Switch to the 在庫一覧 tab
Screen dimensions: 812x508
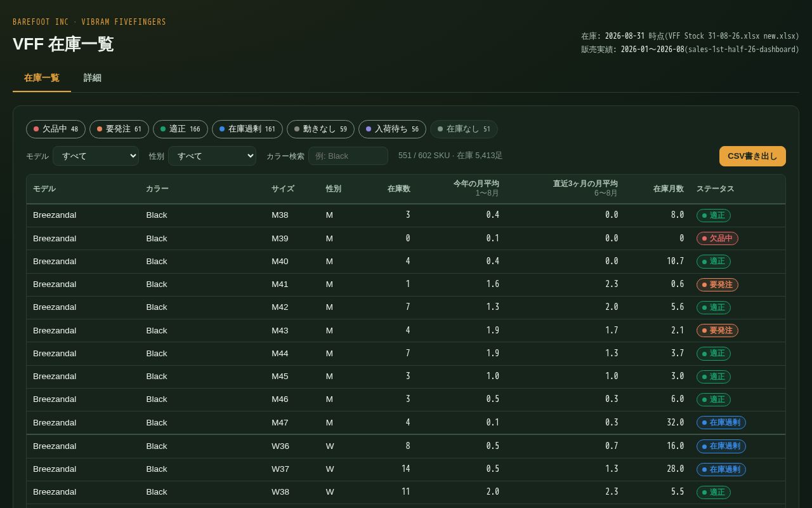[42, 78]
